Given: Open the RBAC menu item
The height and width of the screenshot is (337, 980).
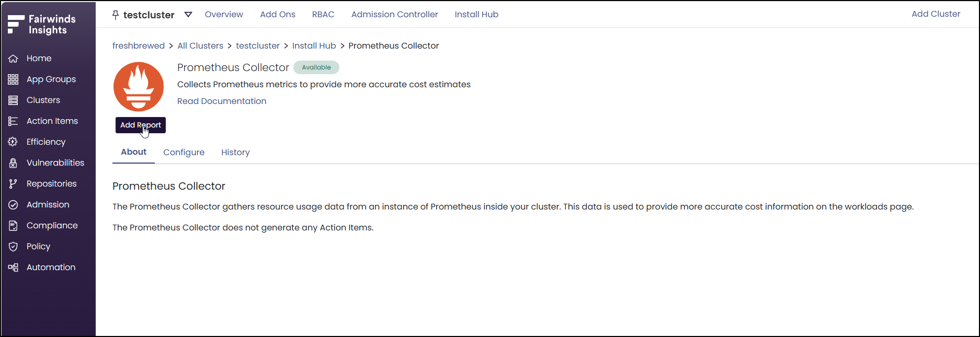Looking at the screenshot, I should pos(323,15).
